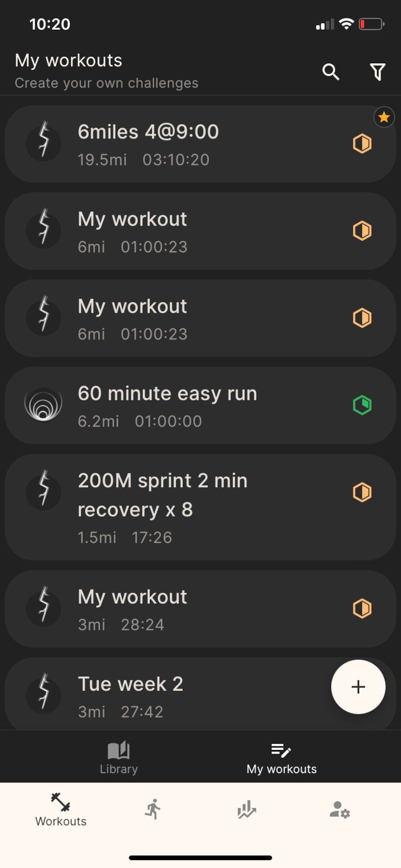The width and height of the screenshot is (401, 868).
Task: Switch to the Library tab
Action: [x=119, y=757]
